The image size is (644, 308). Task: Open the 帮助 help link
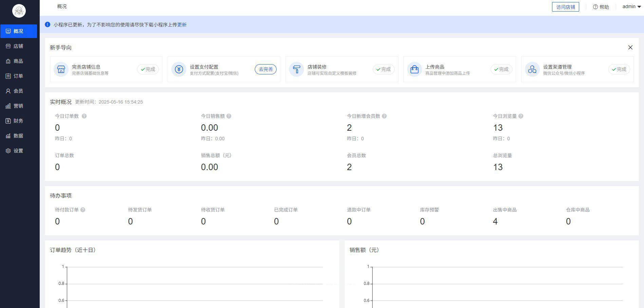[601, 7]
